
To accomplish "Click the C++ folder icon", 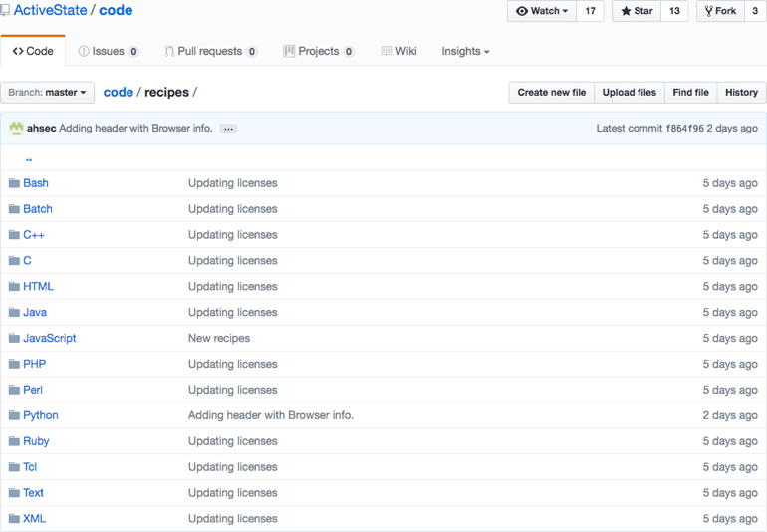I will 14,235.
